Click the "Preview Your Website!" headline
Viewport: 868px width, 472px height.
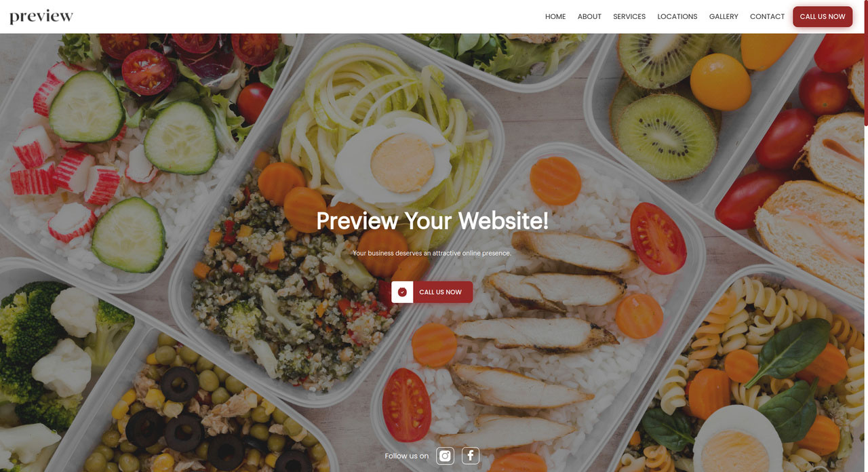[x=433, y=221]
